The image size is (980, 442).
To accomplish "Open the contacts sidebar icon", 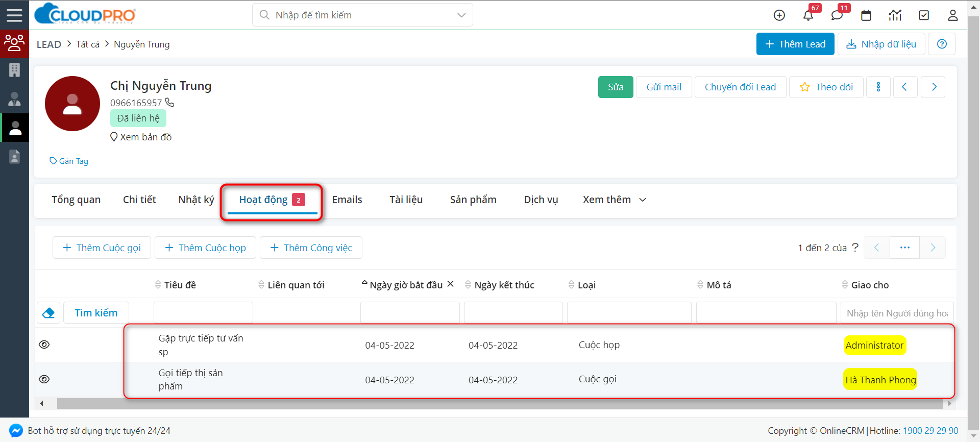I will click(14, 99).
